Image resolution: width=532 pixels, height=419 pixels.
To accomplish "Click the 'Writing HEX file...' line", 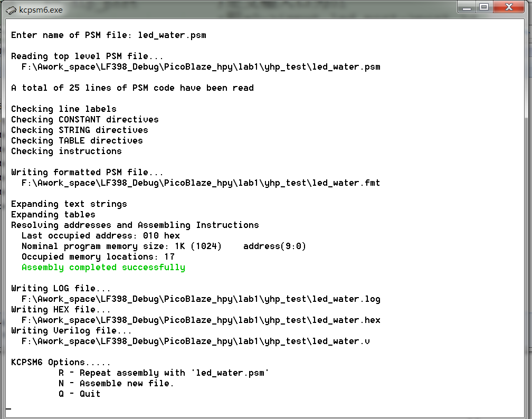I will coord(61,309).
